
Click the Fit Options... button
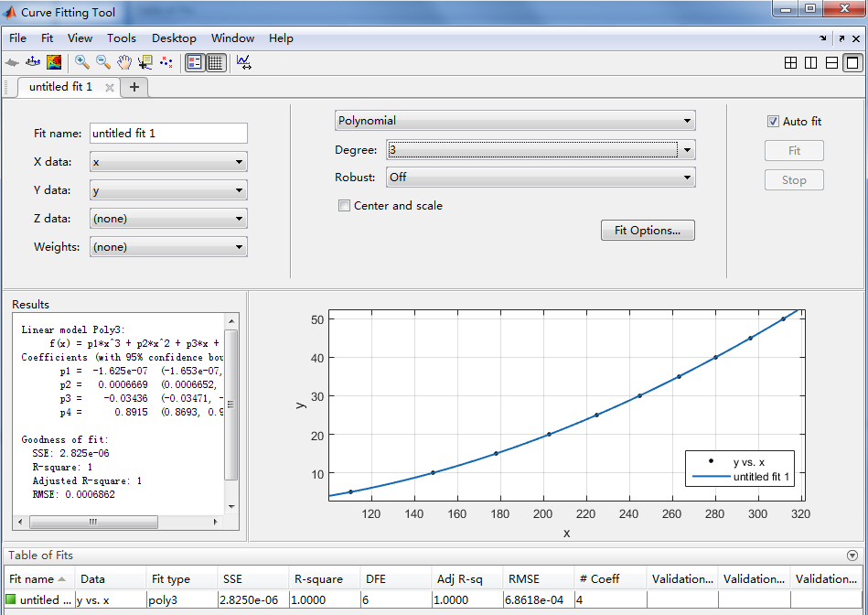648,231
